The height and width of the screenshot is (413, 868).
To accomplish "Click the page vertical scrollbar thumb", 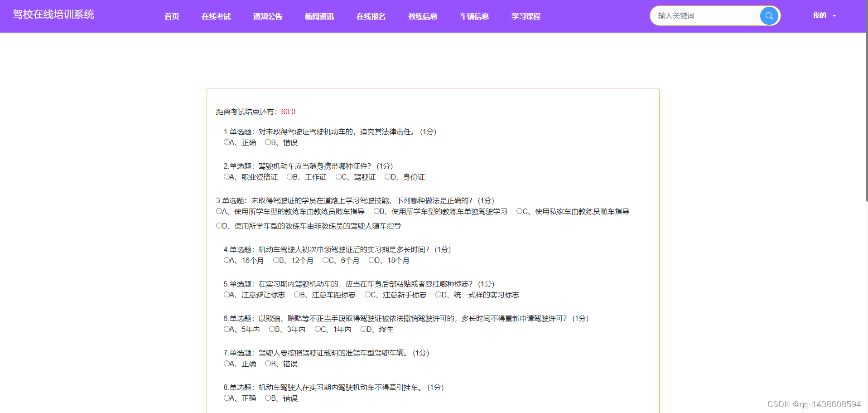I will pyautogui.click(x=867, y=101).
